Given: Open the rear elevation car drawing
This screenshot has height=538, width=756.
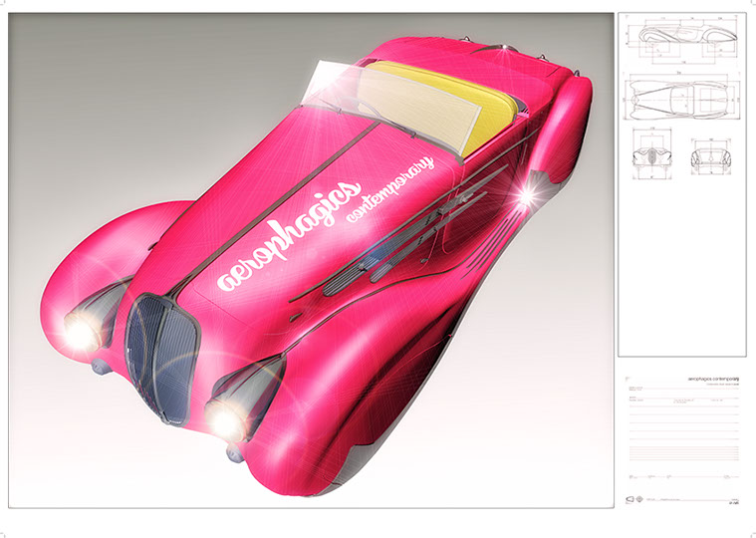Looking at the screenshot, I should pyautogui.click(x=710, y=157).
